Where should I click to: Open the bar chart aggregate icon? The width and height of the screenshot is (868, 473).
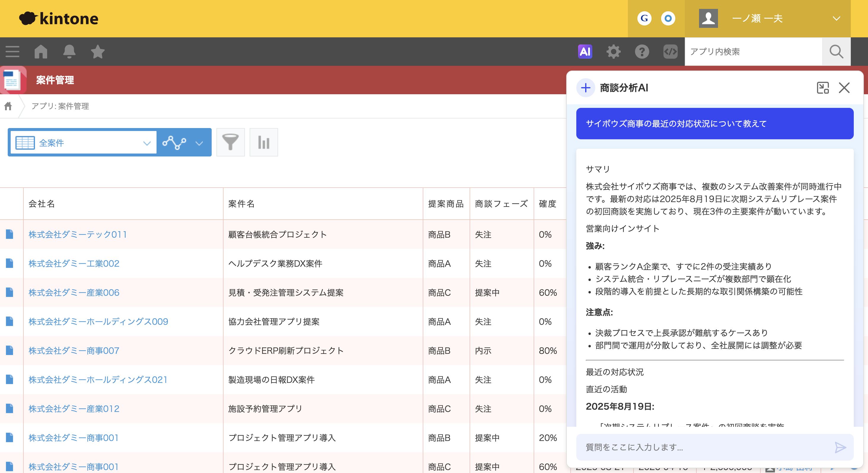(x=264, y=142)
